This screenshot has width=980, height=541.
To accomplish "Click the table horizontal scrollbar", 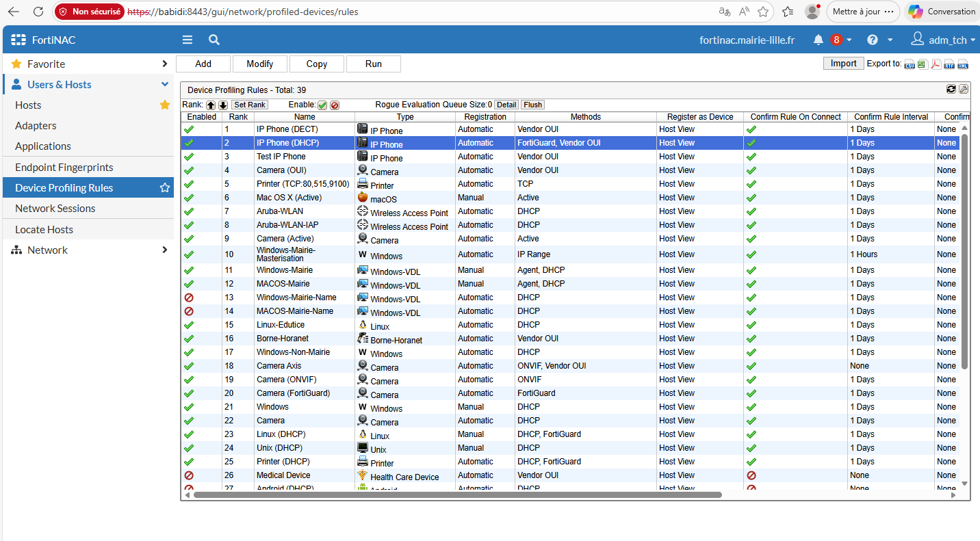I will [458, 494].
